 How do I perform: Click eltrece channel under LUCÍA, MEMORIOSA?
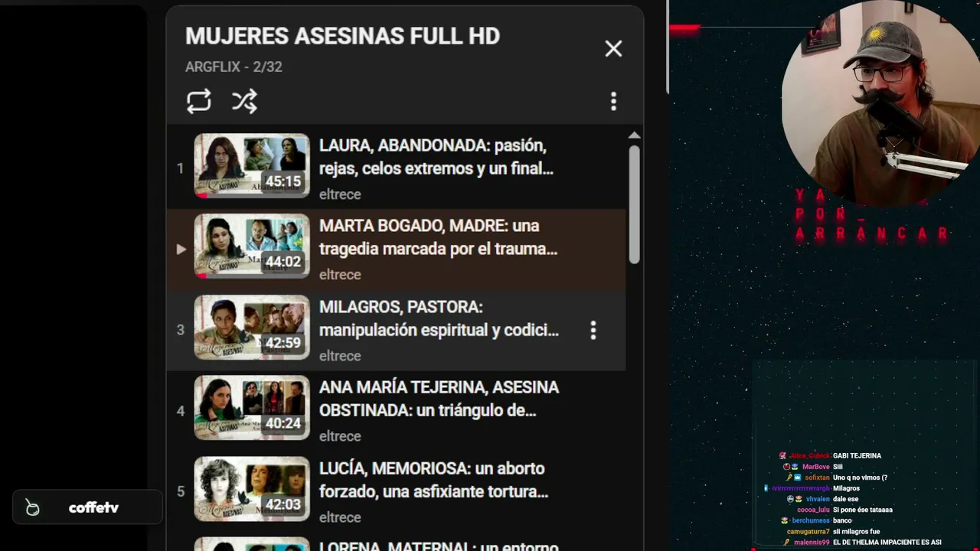[x=340, y=517]
